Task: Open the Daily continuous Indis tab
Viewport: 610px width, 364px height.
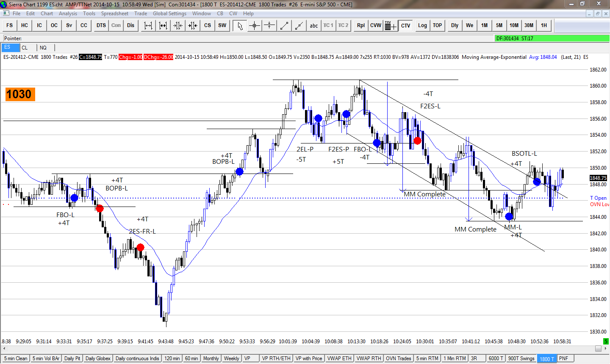Action: click(x=137, y=358)
